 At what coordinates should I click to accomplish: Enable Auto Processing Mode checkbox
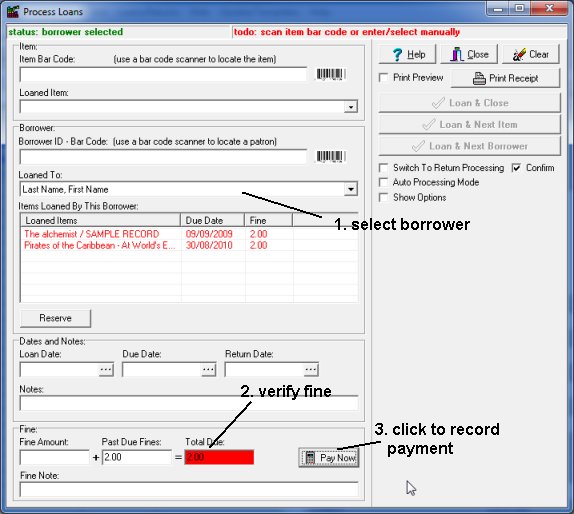coord(384,182)
